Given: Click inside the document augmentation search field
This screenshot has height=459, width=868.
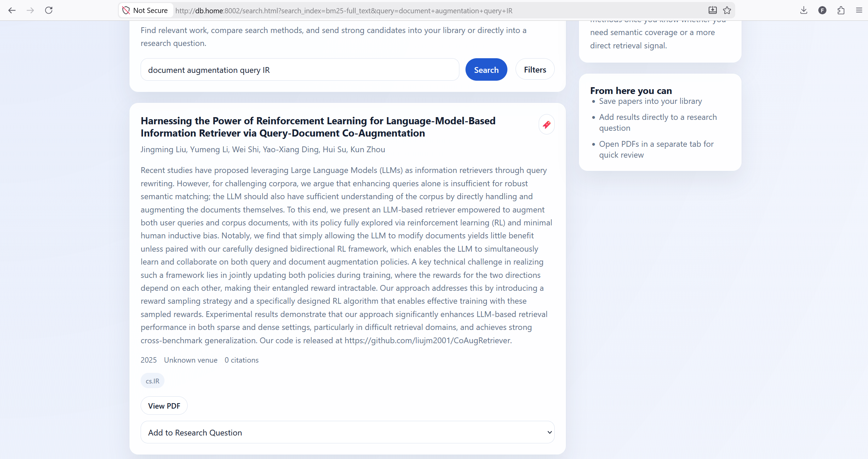Looking at the screenshot, I should pyautogui.click(x=299, y=69).
